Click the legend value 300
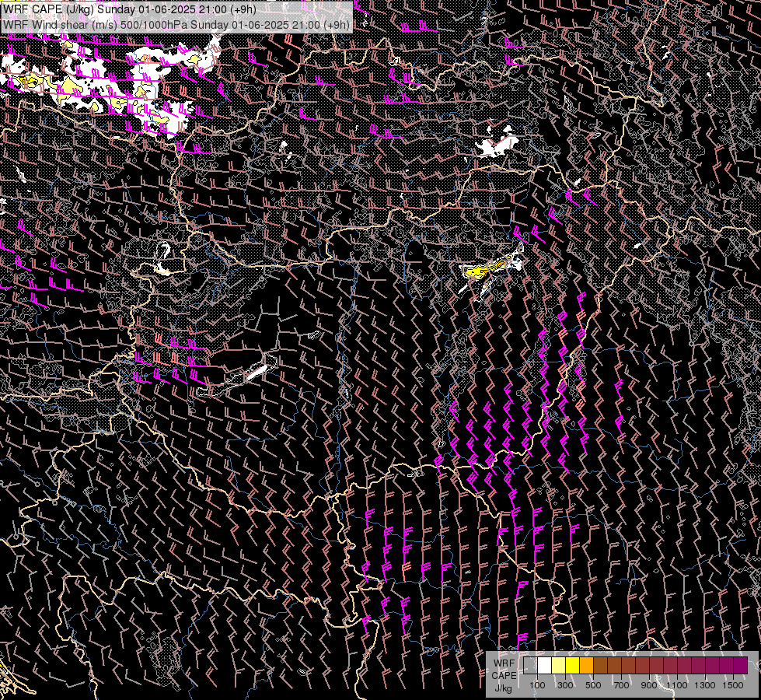 pos(565,685)
